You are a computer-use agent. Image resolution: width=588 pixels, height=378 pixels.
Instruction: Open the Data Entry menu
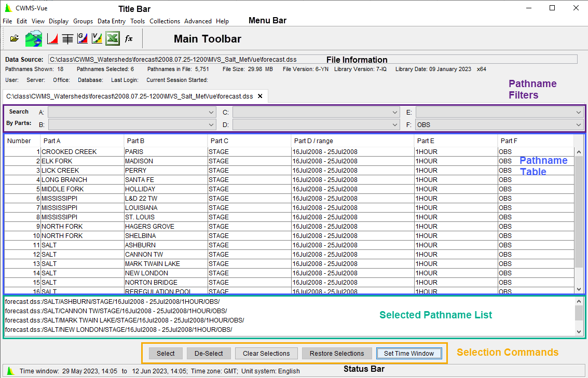click(x=112, y=21)
